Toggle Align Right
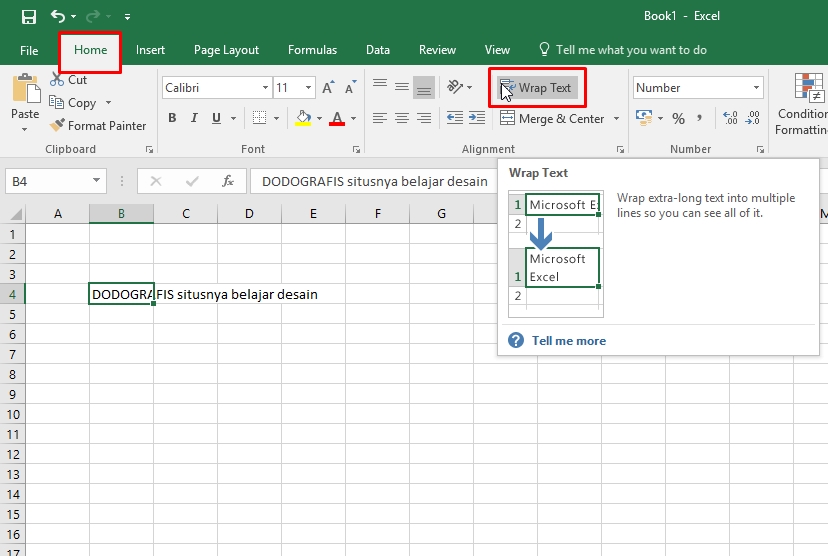The width and height of the screenshot is (828, 556). pyautogui.click(x=424, y=118)
